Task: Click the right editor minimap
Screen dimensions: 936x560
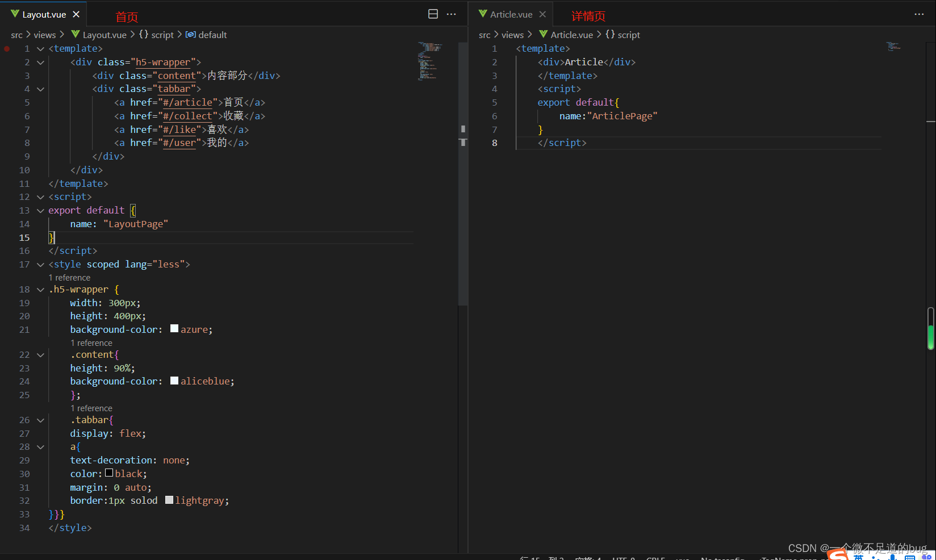Action: click(x=894, y=46)
